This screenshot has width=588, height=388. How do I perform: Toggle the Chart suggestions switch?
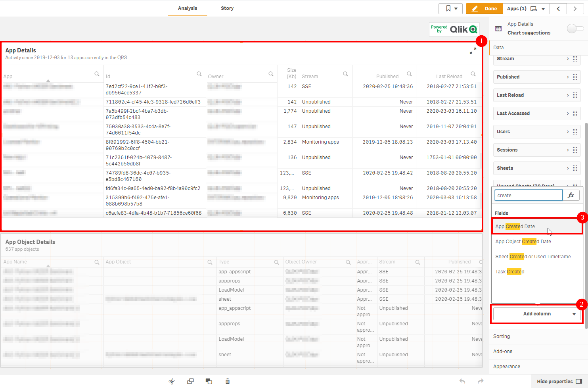(575, 29)
